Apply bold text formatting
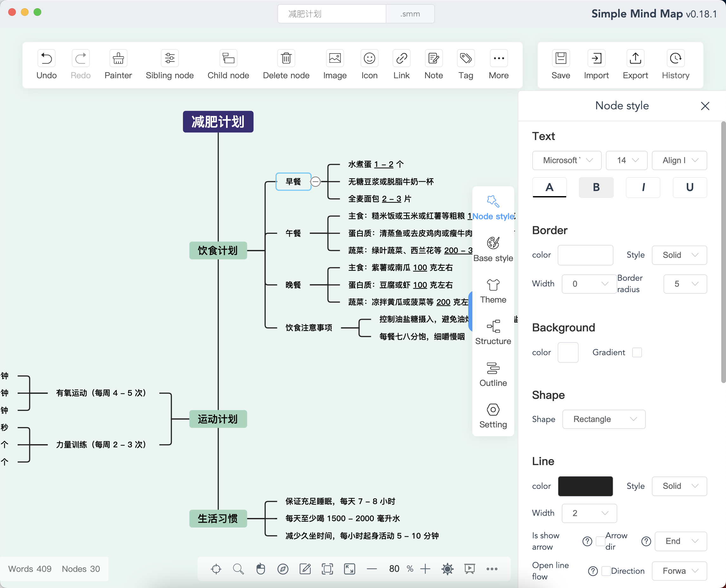Image resolution: width=726 pixels, height=588 pixels. point(596,187)
